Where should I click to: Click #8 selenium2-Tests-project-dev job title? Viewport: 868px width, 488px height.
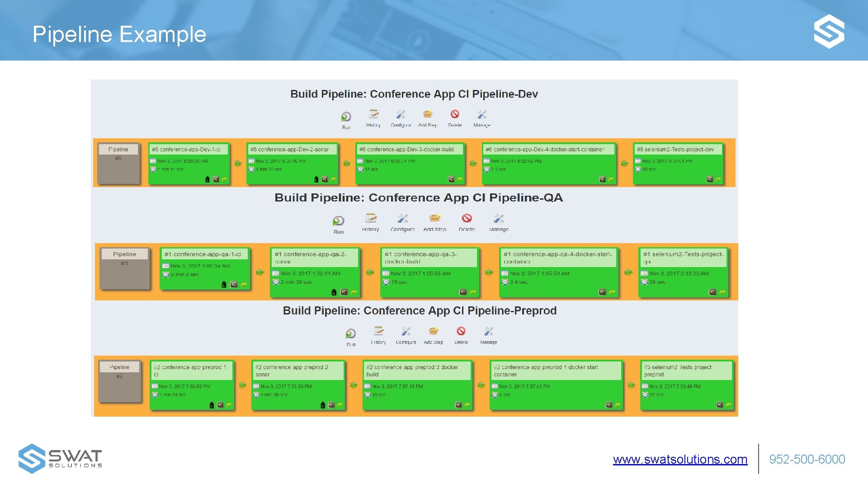(675, 150)
